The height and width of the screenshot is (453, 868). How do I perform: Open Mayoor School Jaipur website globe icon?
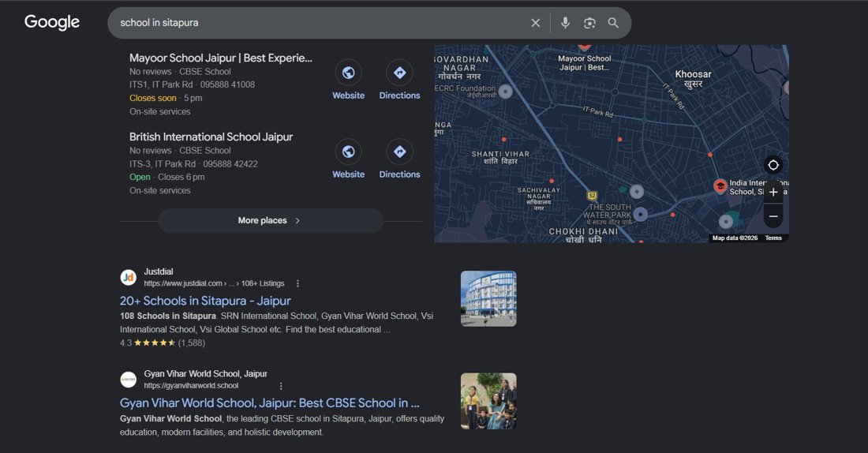click(x=348, y=73)
